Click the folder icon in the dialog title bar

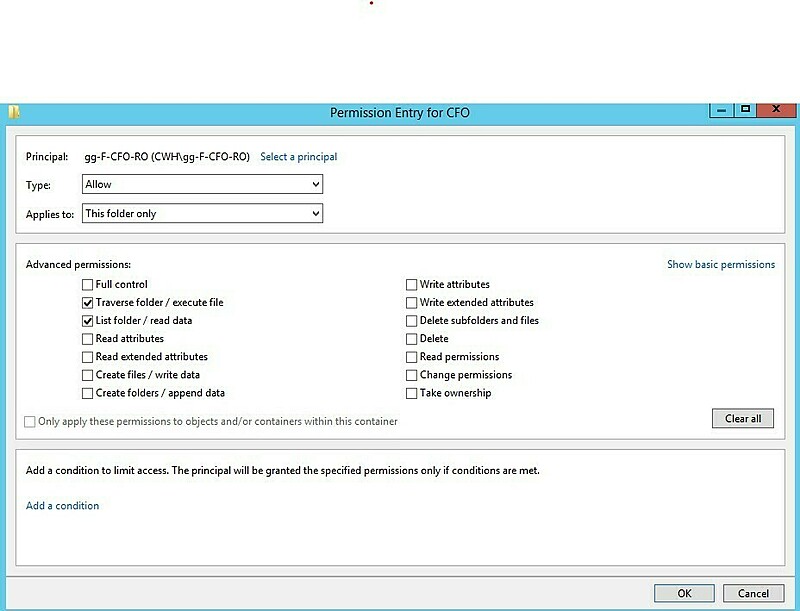pos(17,110)
